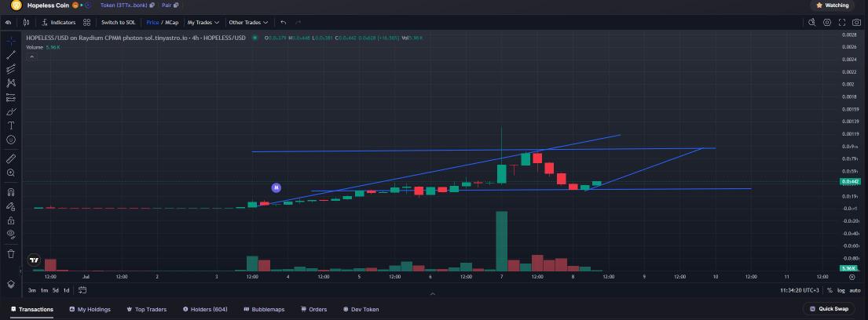Viewport: 868px width, 320px height.
Task: Click the HOPELESS/USD chart title legend
Action: tap(136, 38)
